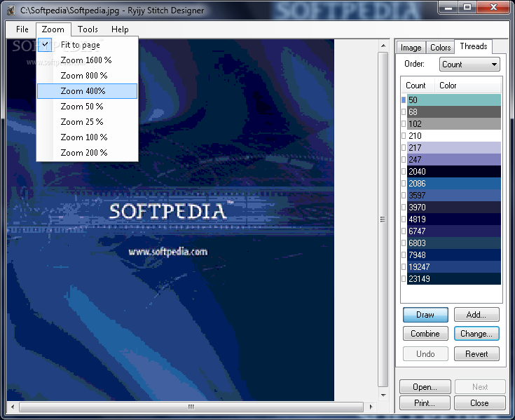Select the white swatch with count 210
515x420 pixels.
click(x=454, y=136)
